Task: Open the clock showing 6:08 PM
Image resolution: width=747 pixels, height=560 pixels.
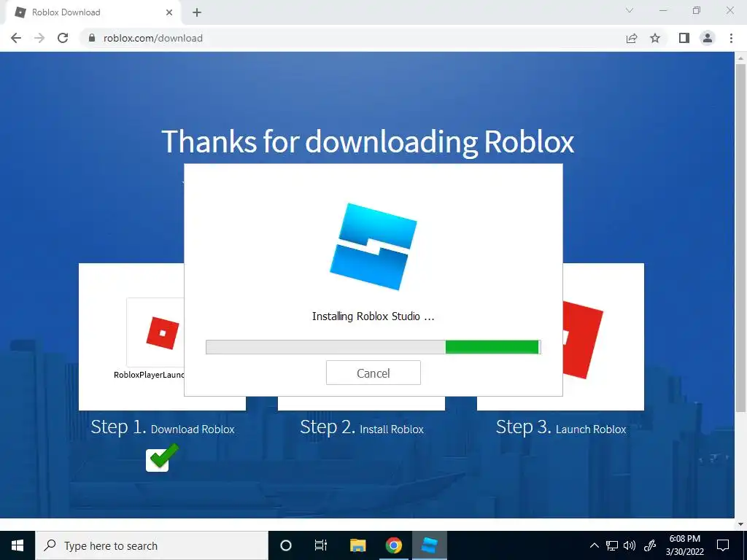Action: click(685, 545)
